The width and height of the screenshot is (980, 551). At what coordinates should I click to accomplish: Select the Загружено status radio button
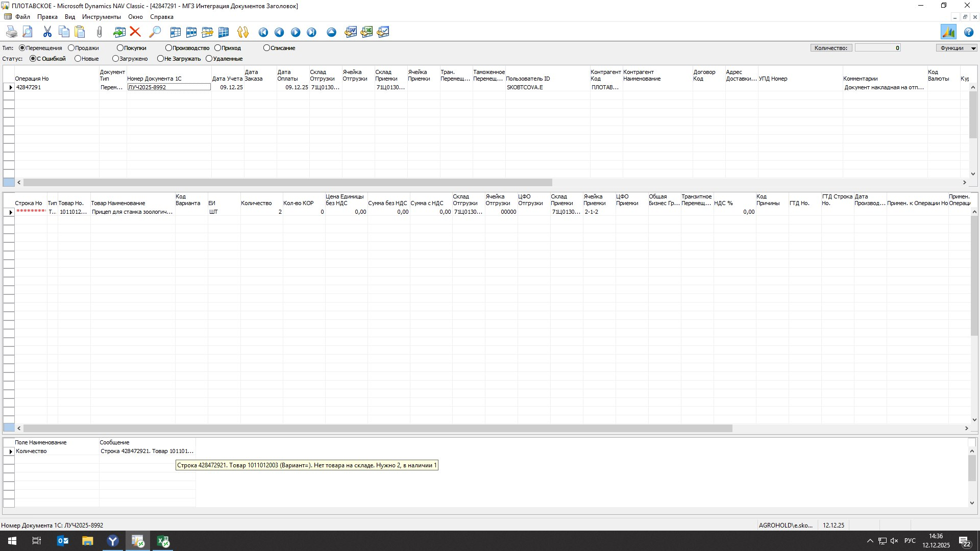[x=116, y=59]
